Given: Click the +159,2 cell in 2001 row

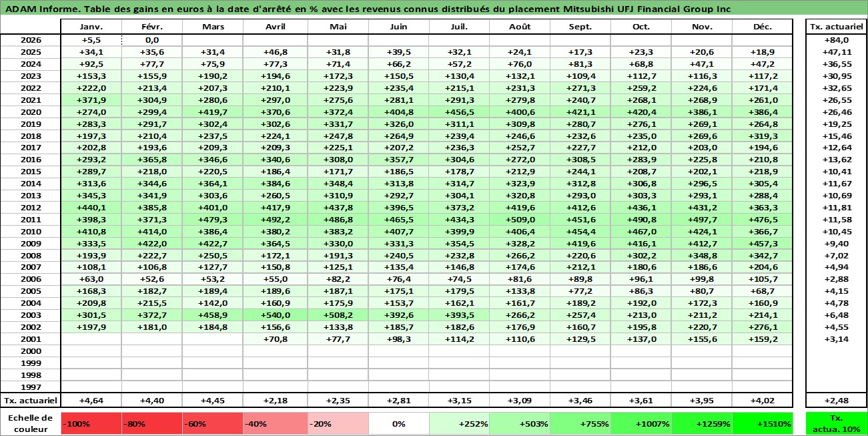Looking at the screenshot, I should coord(763,339).
